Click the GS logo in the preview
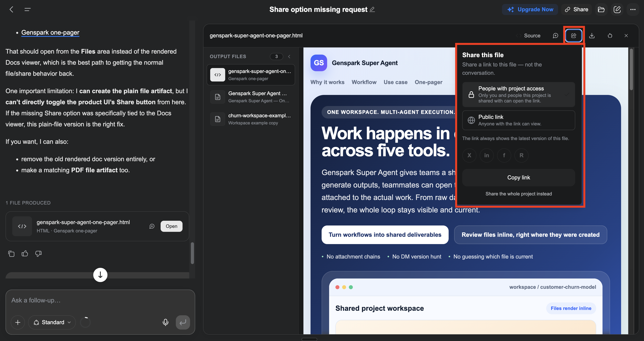Image resolution: width=644 pixels, height=341 pixels. [319, 63]
